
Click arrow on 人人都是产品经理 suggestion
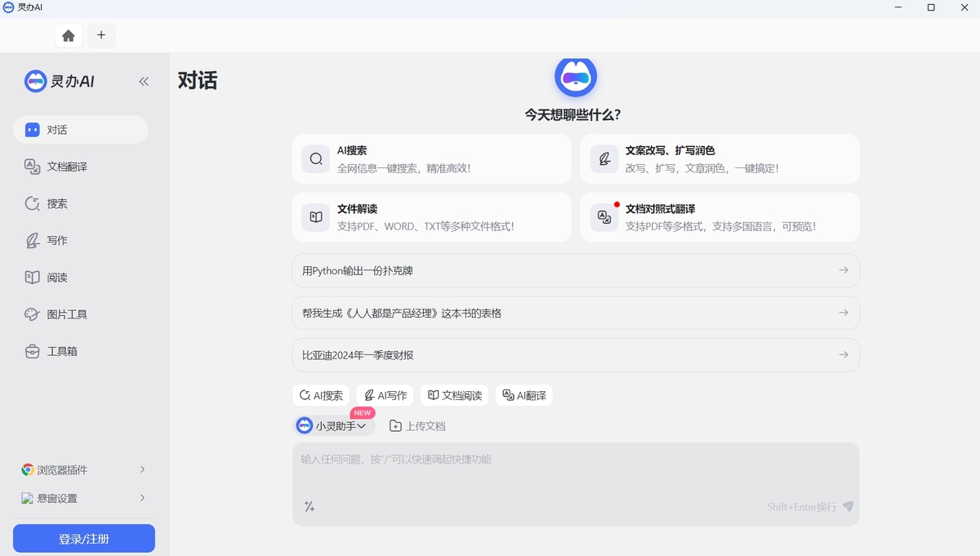844,313
